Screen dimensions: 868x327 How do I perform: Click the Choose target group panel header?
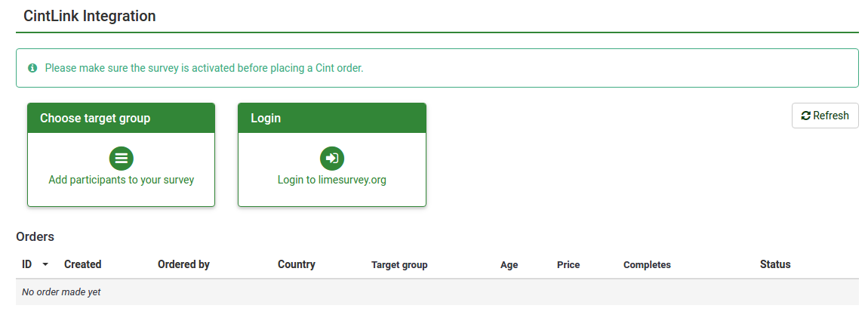122,119
